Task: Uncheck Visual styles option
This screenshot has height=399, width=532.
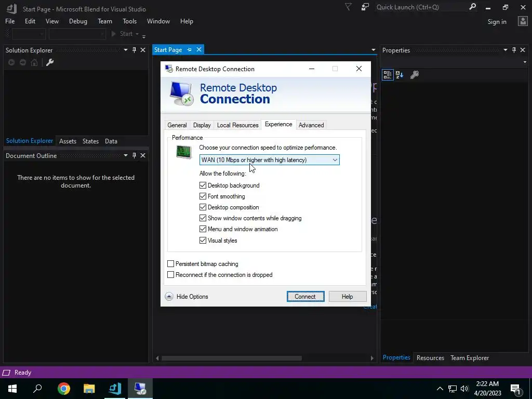Action: 203,240
